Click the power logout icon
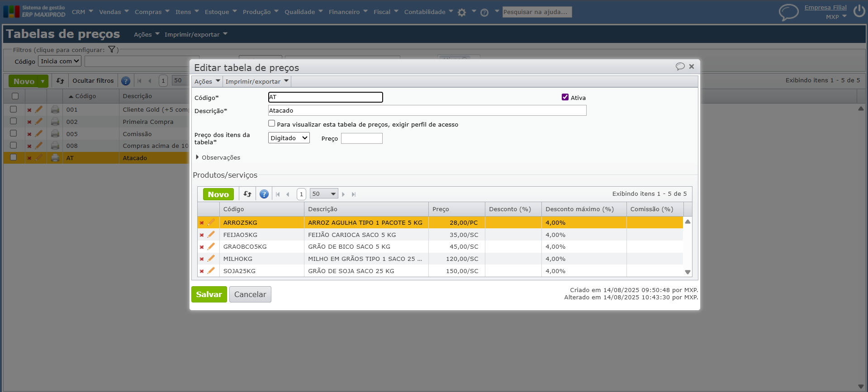Image resolution: width=868 pixels, height=392 pixels. tap(859, 11)
